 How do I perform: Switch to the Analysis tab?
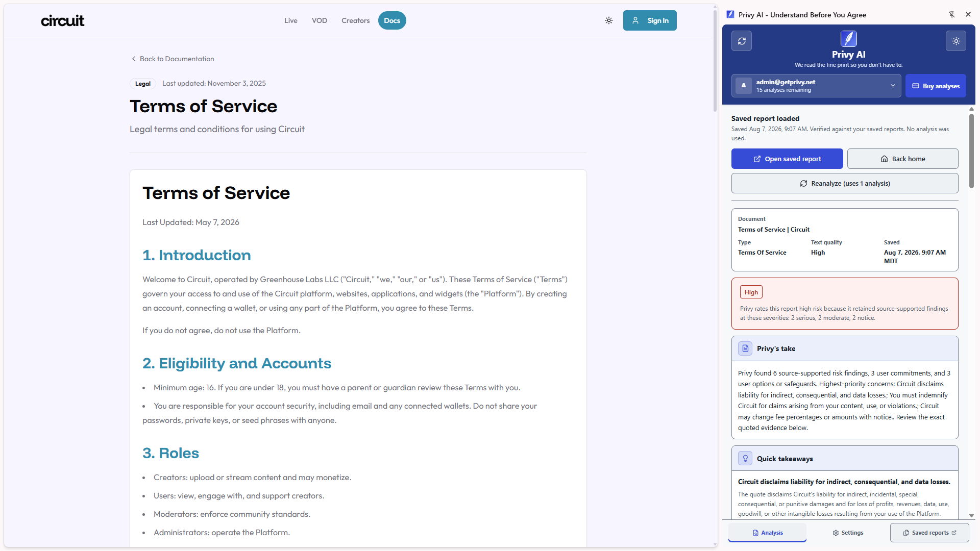point(767,533)
